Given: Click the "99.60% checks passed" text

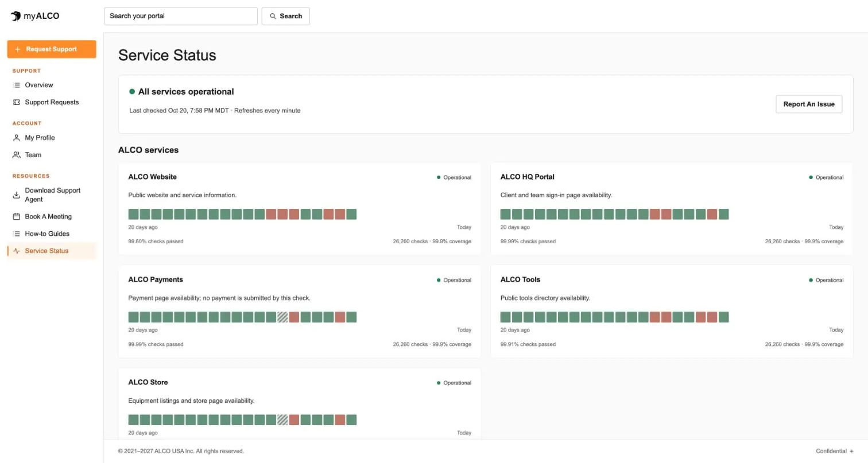Looking at the screenshot, I should [x=156, y=242].
